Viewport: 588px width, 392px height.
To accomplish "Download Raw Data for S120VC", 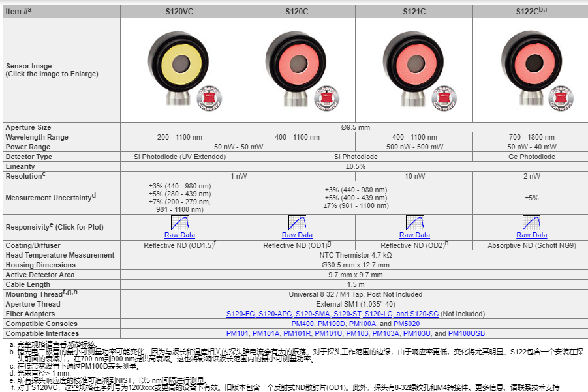I will tap(179, 235).
